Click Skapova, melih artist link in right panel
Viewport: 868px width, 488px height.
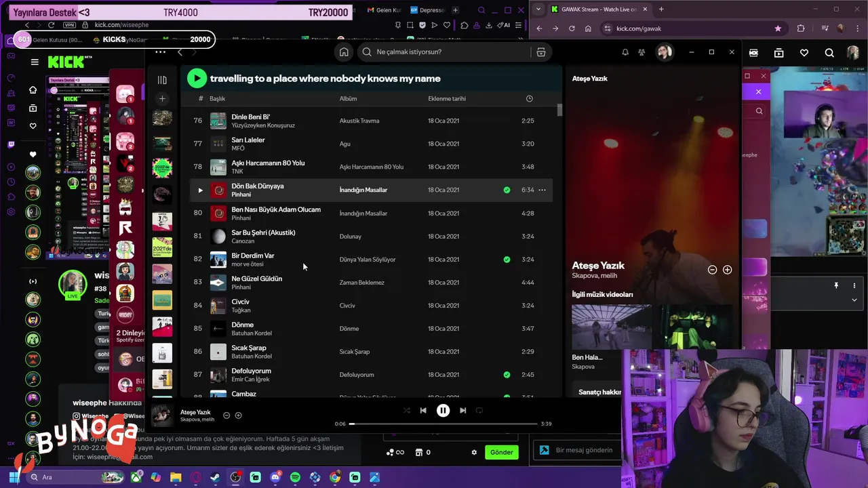pyautogui.click(x=594, y=277)
